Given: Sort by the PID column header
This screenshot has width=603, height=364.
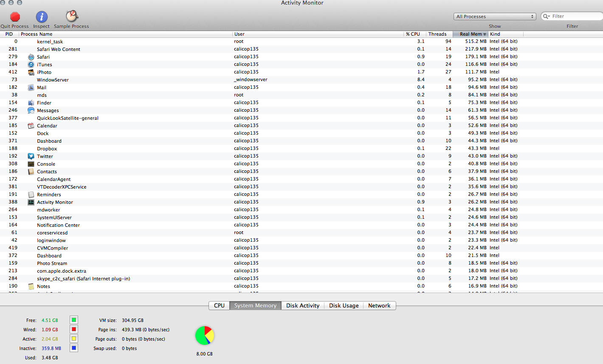Looking at the screenshot, I should point(9,34).
